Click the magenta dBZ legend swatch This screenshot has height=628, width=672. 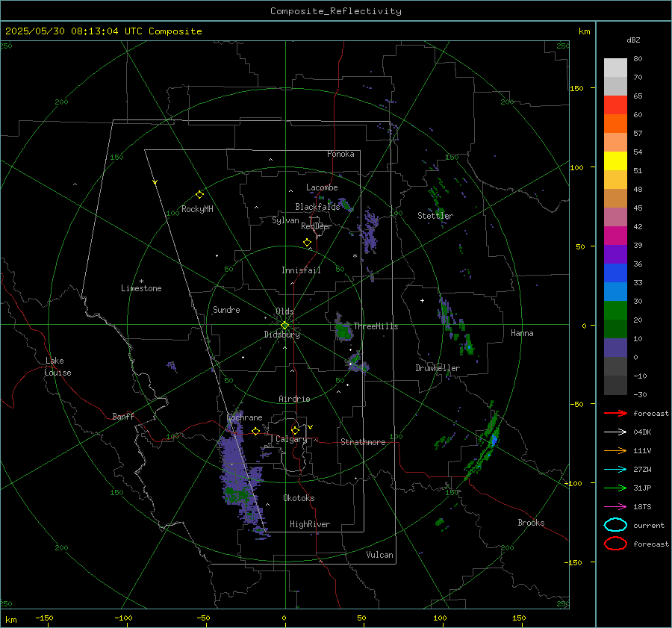pos(615,236)
